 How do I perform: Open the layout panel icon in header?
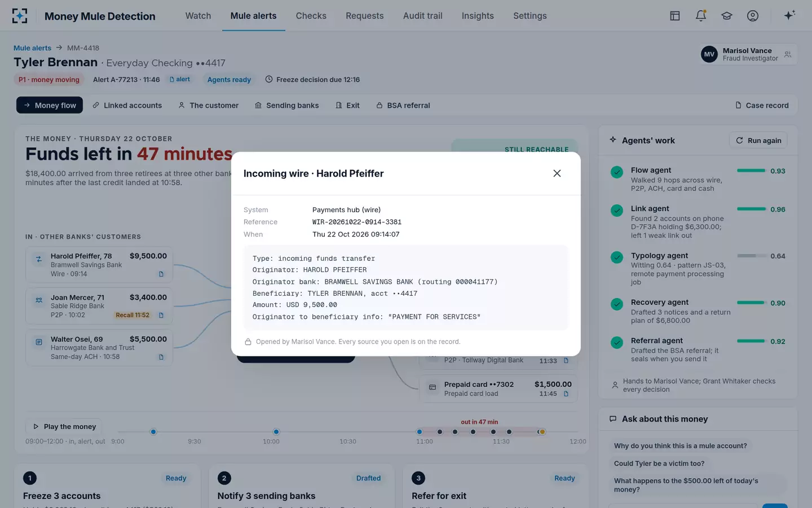(x=674, y=16)
